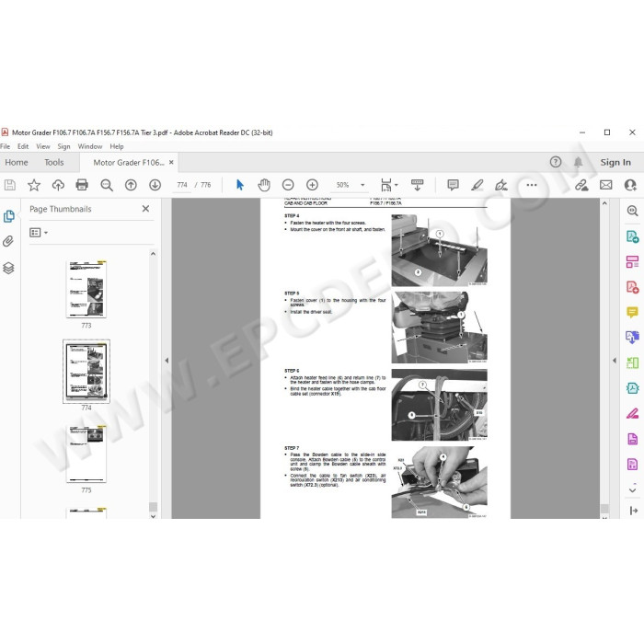
Task: Click the Export PDF tool icon
Action: pyautogui.click(x=632, y=237)
